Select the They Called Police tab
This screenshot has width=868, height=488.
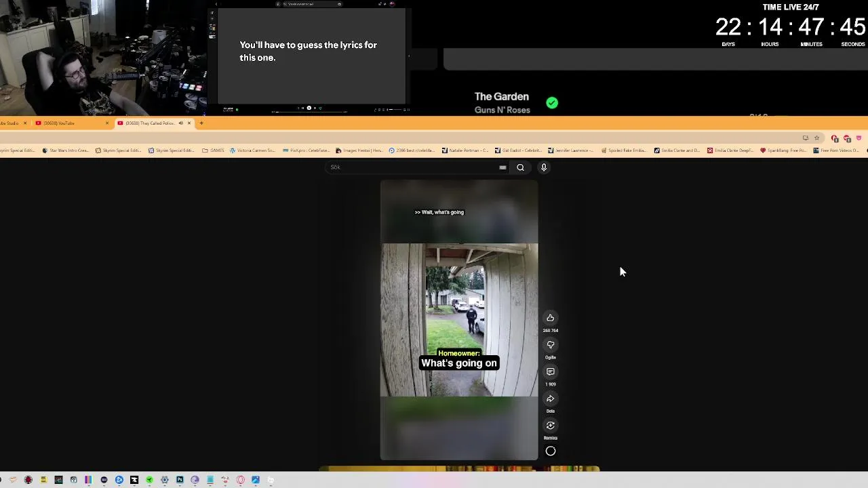pyautogui.click(x=155, y=123)
